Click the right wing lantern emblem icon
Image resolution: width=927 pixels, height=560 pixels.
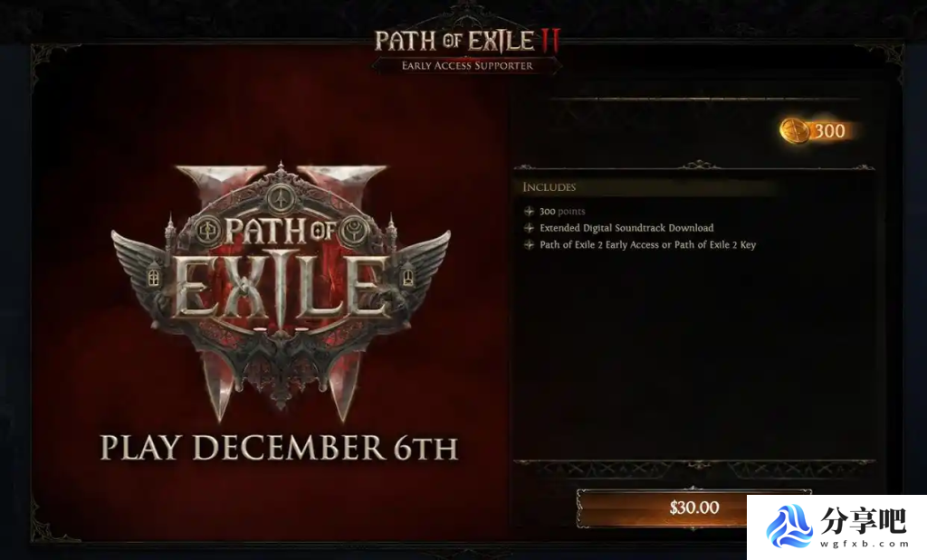point(408,276)
